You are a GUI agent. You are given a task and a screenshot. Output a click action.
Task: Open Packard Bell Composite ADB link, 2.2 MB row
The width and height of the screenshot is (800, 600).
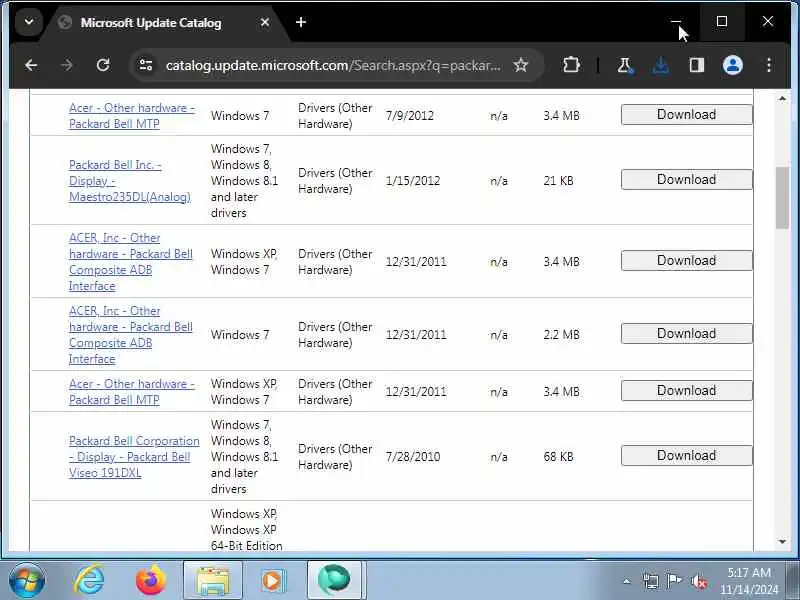131,335
